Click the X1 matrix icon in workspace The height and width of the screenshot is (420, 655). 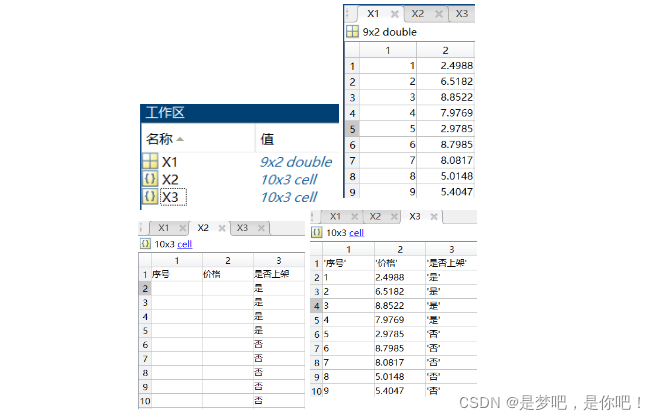150,161
